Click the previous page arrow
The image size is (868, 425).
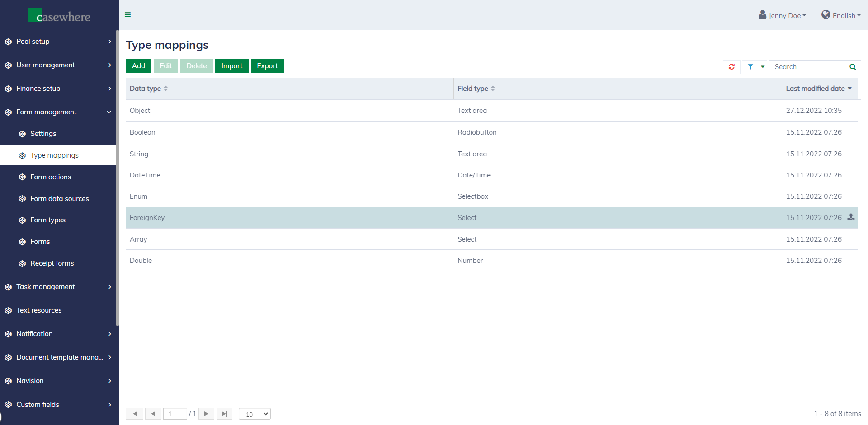pyautogui.click(x=153, y=414)
